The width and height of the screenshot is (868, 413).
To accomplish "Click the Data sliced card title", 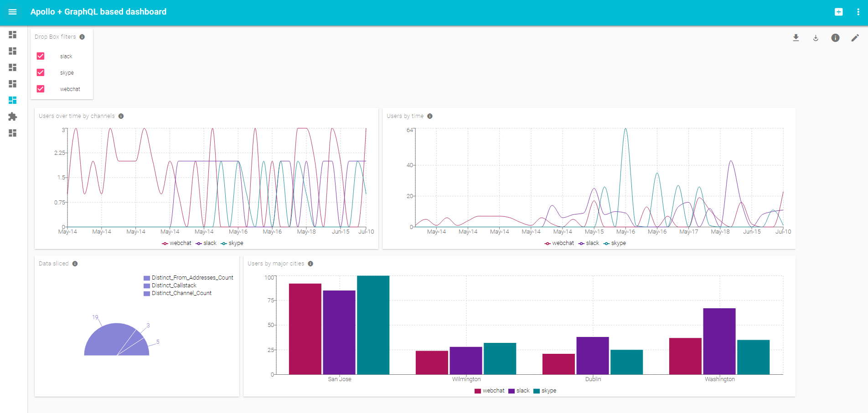I will tap(54, 264).
